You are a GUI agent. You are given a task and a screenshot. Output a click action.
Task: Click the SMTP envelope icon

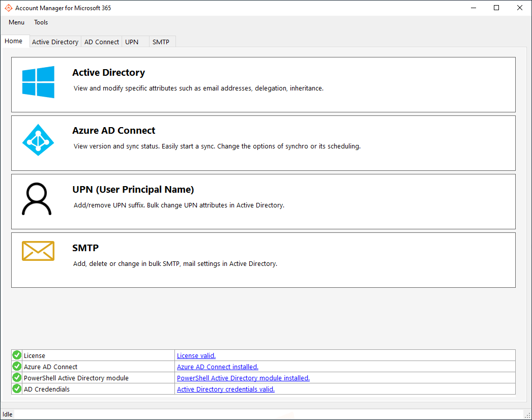pyautogui.click(x=38, y=251)
